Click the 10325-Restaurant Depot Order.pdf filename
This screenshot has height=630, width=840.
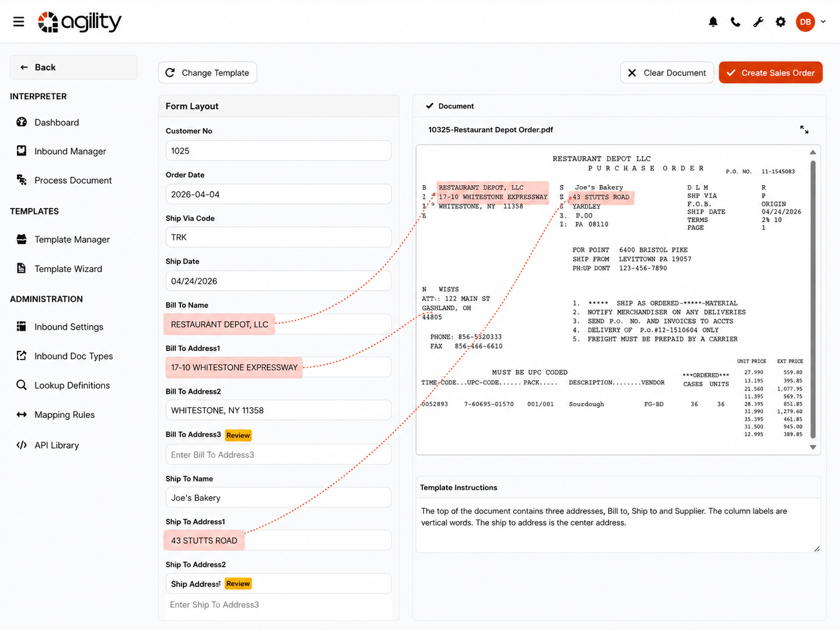tap(491, 129)
